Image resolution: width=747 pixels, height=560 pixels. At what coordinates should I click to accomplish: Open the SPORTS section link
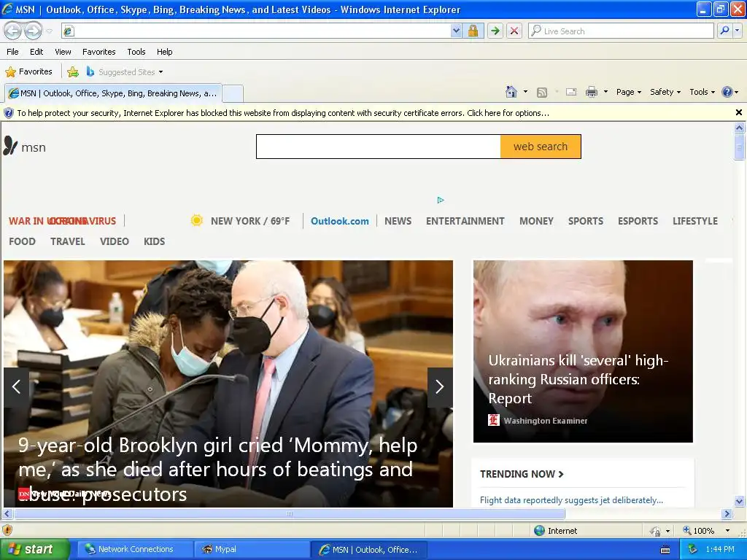586,221
